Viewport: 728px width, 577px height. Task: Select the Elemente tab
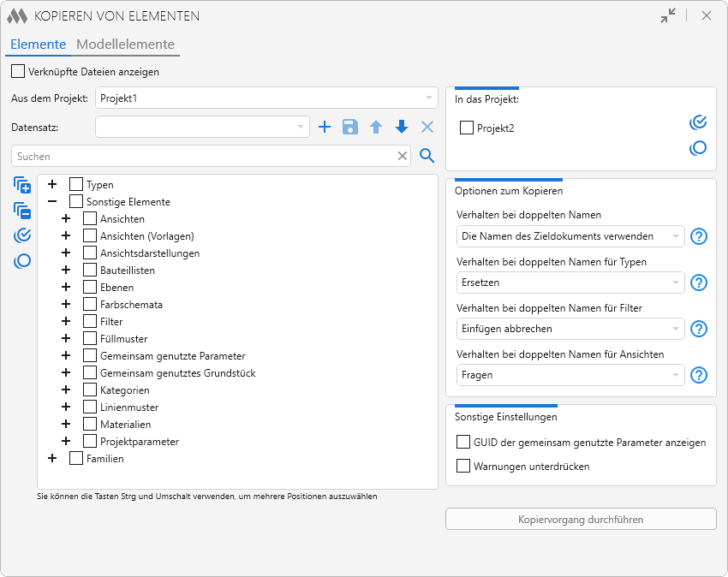point(38,45)
